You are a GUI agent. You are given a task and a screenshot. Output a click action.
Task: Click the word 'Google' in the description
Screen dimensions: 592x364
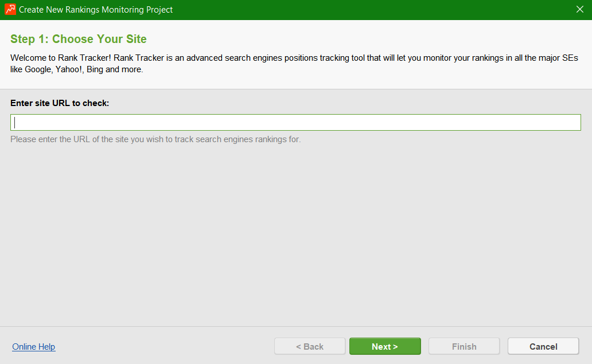click(x=38, y=69)
